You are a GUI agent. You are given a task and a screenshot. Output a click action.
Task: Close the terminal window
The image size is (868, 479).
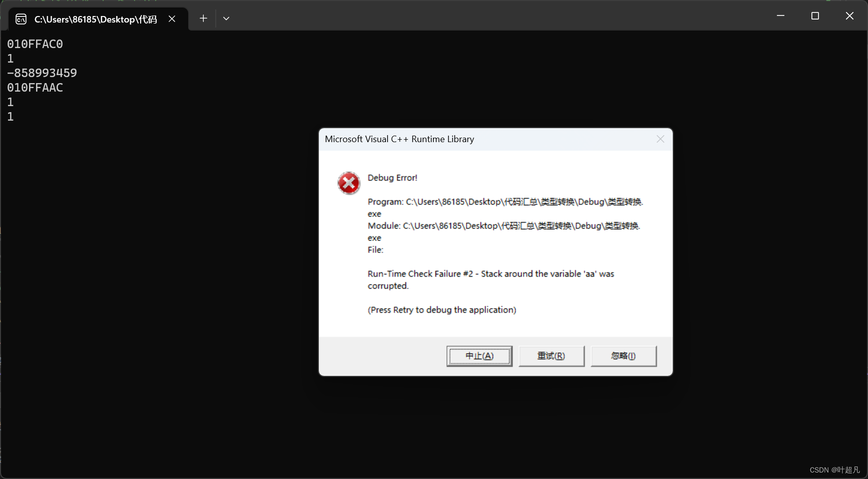click(x=849, y=16)
